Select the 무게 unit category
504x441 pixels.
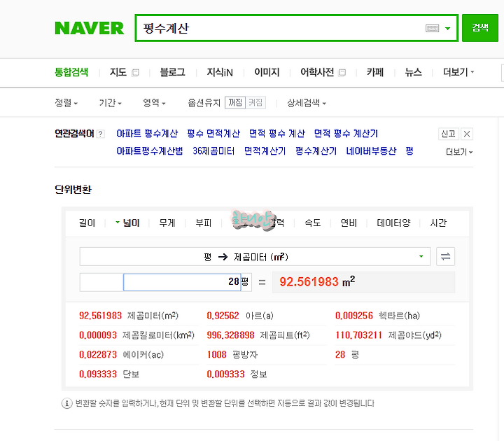(167, 223)
